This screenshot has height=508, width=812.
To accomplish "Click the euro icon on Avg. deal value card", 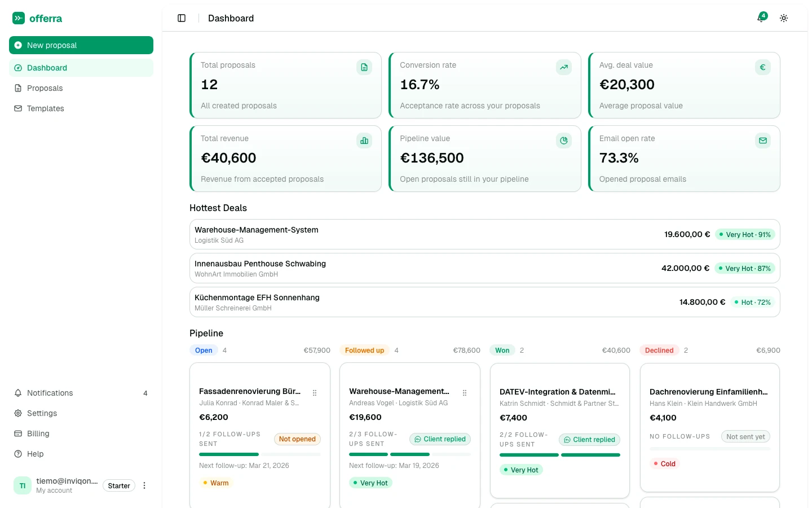I will 762,67.
